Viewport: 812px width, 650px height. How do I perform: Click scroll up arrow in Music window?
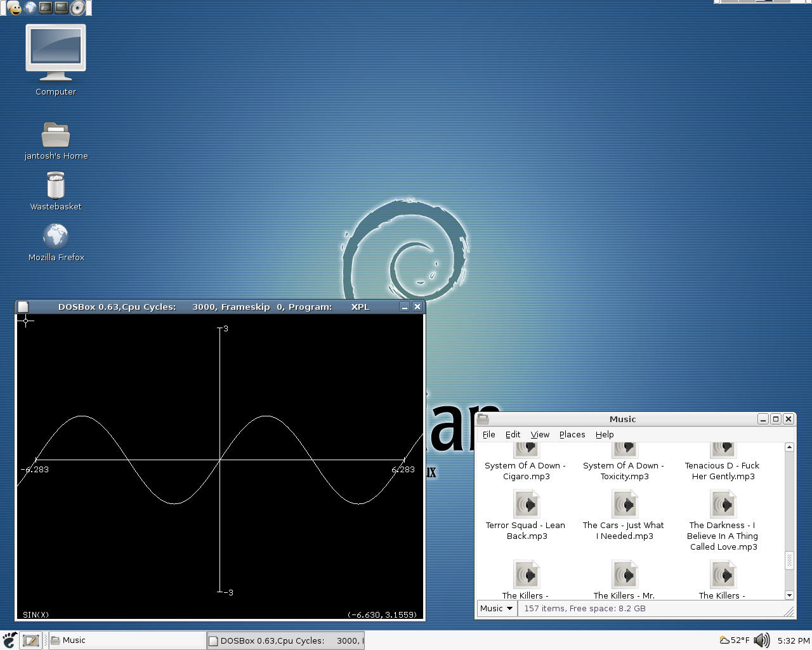tap(789, 448)
